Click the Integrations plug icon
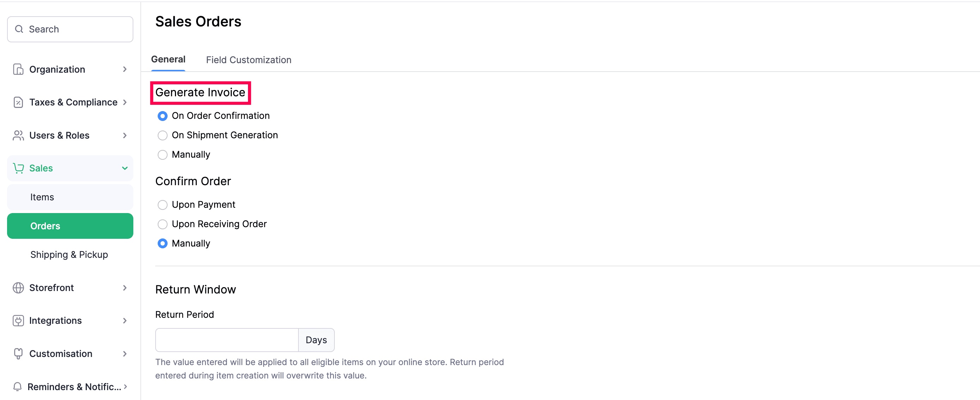This screenshot has width=980, height=400. (x=18, y=321)
